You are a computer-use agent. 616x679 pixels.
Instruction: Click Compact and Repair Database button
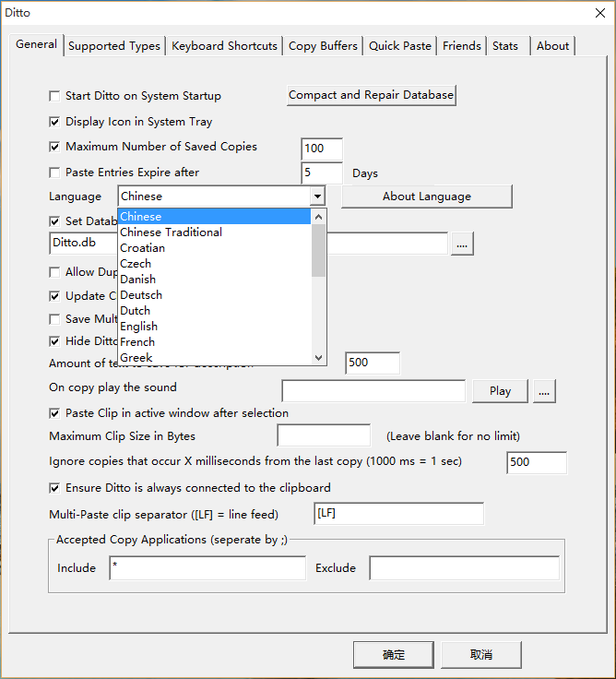click(x=372, y=95)
